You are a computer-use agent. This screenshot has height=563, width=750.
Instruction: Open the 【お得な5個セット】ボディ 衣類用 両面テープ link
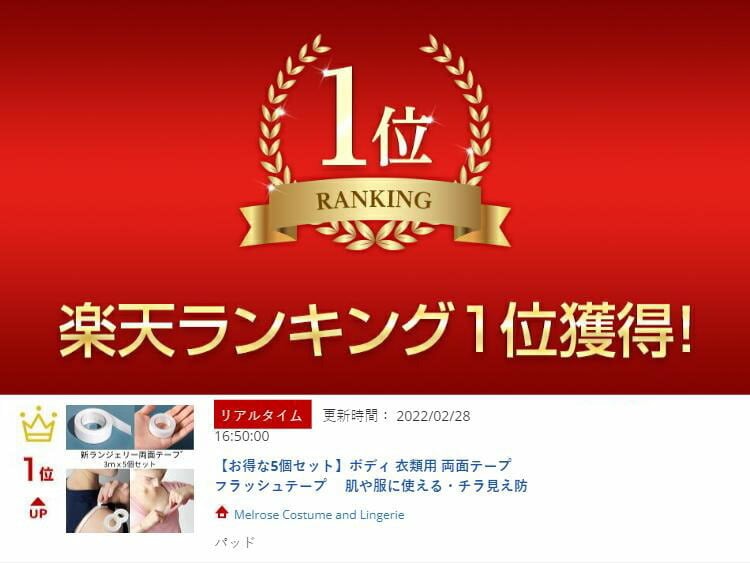(x=364, y=465)
